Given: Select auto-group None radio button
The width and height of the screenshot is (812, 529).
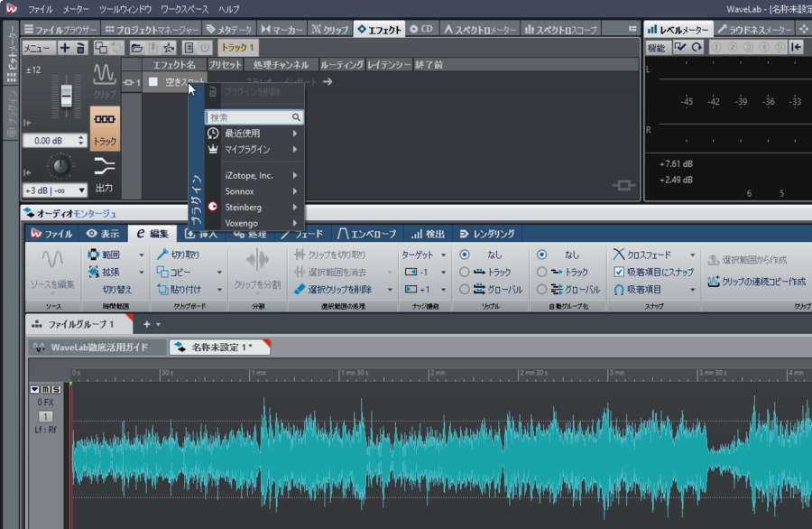Looking at the screenshot, I should click(541, 255).
